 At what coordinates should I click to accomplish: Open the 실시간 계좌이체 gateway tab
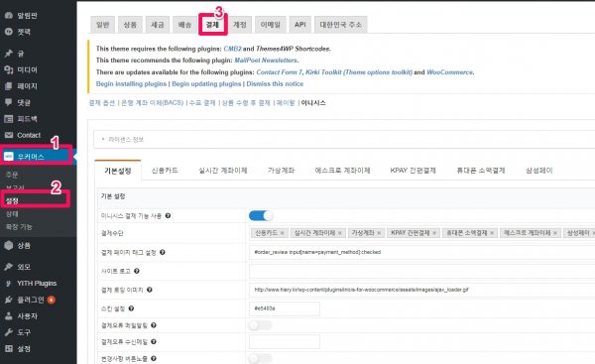[x=223, y=171]
